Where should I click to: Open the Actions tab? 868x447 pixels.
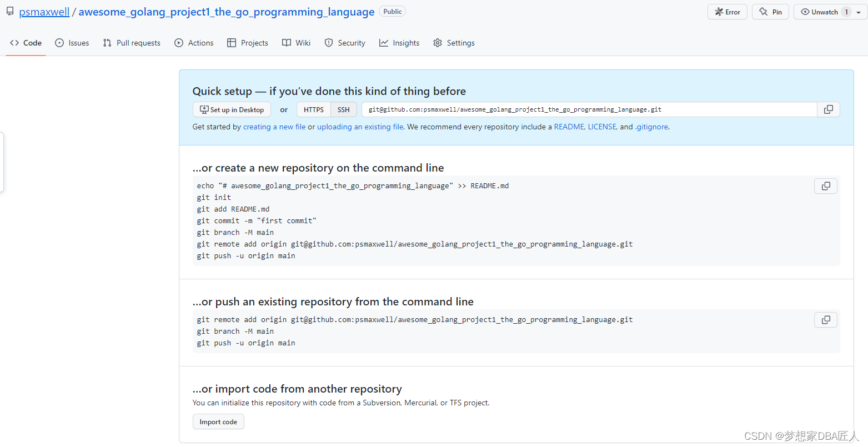pyautogui.click(x=194, y=43)
